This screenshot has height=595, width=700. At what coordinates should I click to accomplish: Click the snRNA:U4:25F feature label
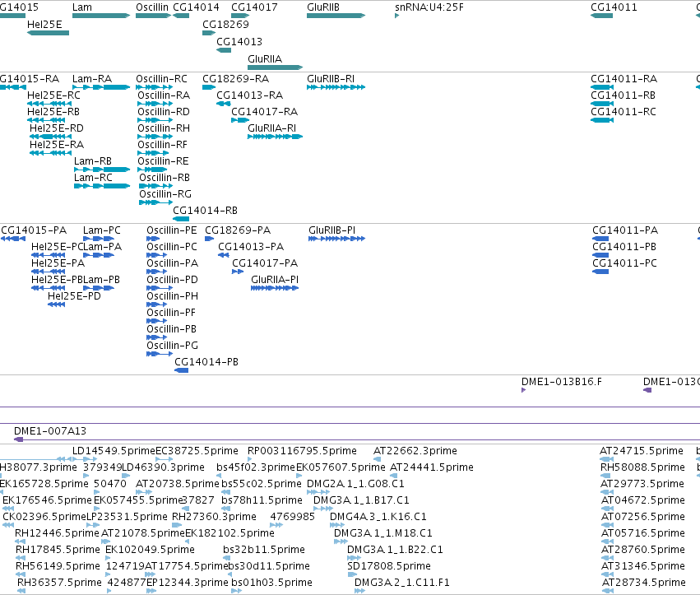[429, 7]
